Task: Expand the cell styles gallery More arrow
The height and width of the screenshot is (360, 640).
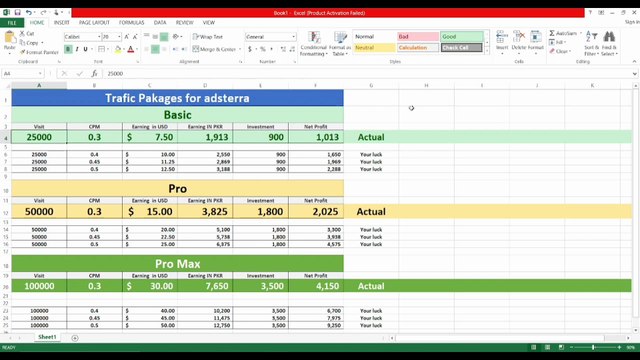Action: pos(487,51)
